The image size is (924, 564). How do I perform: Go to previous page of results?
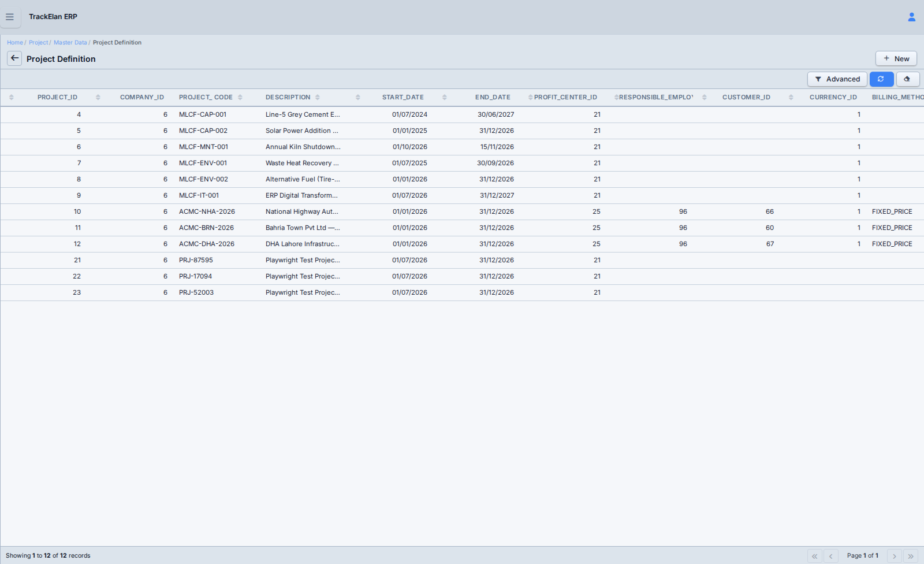point(830,556)
